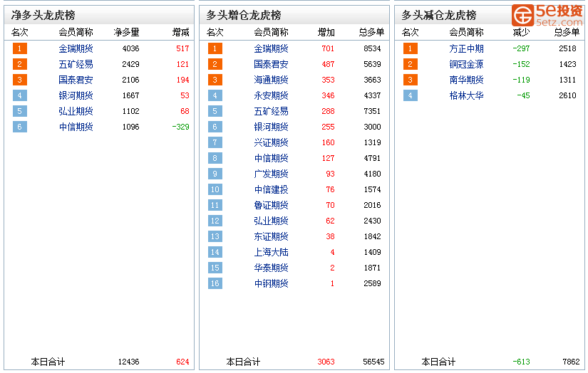Click 本日合计 label in the 多头增仓龙虎榜 panel

click(243, 362)
